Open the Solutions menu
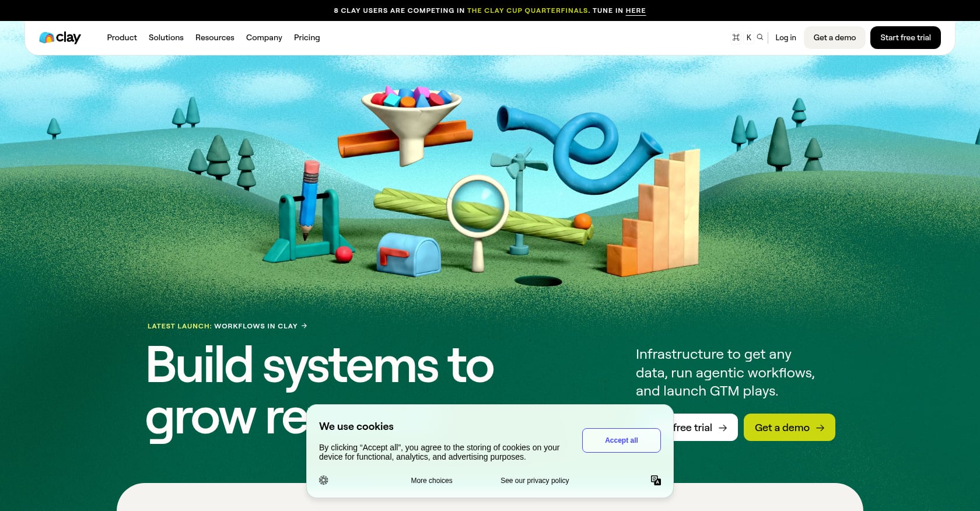 [x=166, y=37]
